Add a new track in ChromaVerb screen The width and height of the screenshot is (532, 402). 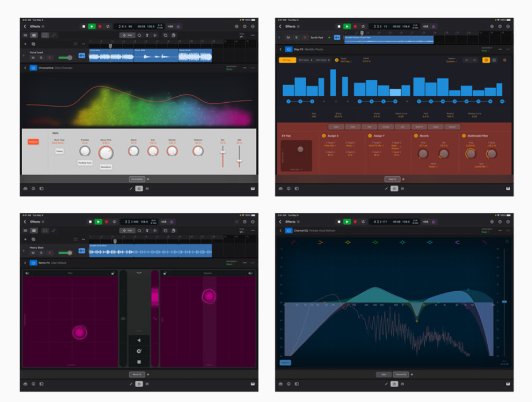click(x=25, y=44)
